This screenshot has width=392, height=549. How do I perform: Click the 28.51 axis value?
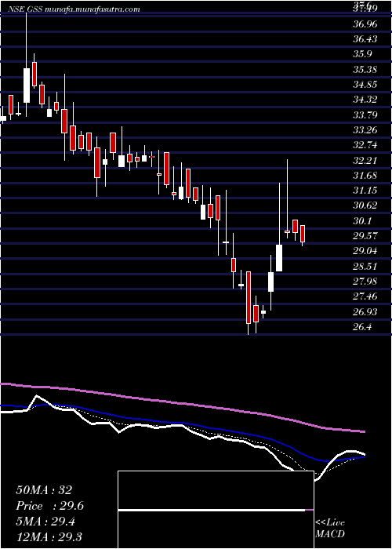[365, 267]
